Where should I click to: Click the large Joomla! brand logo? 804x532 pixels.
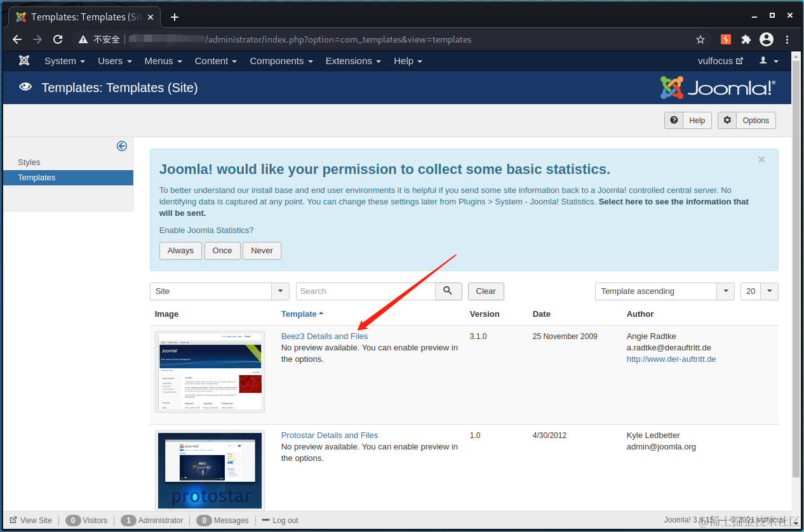click(718, 88)
